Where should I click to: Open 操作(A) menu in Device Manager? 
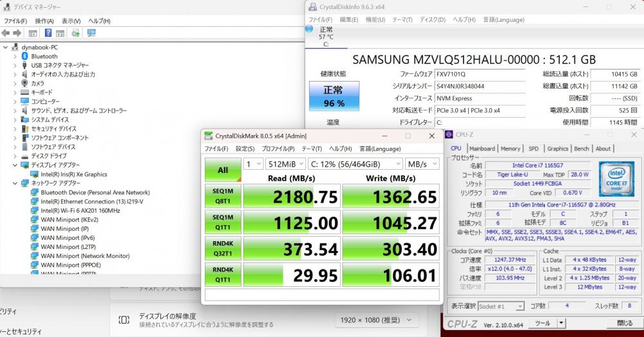pos(44,21)
